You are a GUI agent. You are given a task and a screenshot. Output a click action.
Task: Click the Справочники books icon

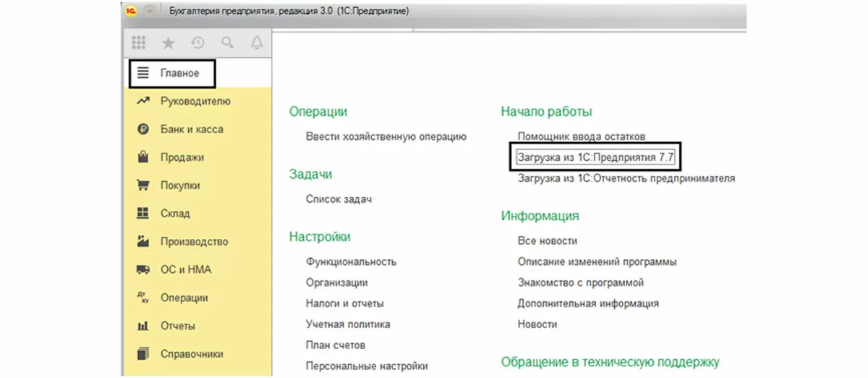tap(143, 354)
